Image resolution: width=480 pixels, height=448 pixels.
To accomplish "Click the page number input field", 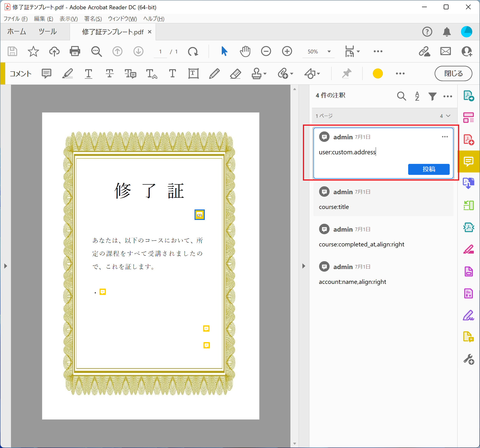I will [x=160, y=52].
